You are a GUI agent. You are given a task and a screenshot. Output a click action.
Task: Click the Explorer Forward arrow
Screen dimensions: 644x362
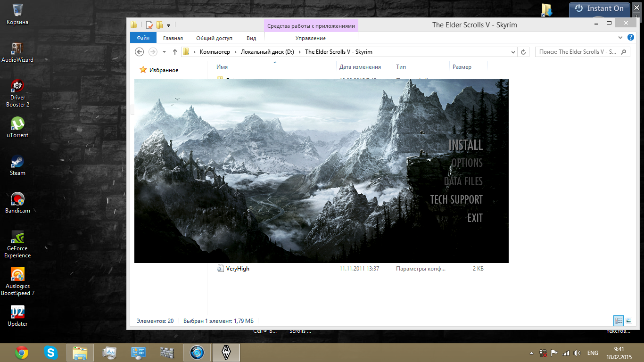153,52
